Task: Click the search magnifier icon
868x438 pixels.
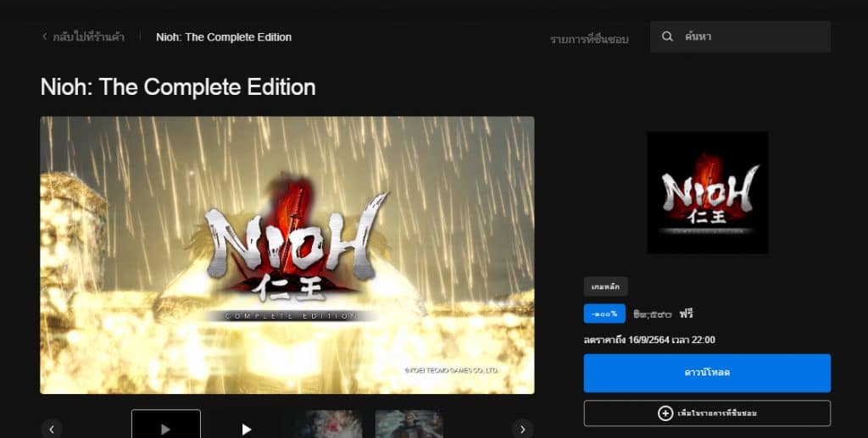Action: click(668, 36)
